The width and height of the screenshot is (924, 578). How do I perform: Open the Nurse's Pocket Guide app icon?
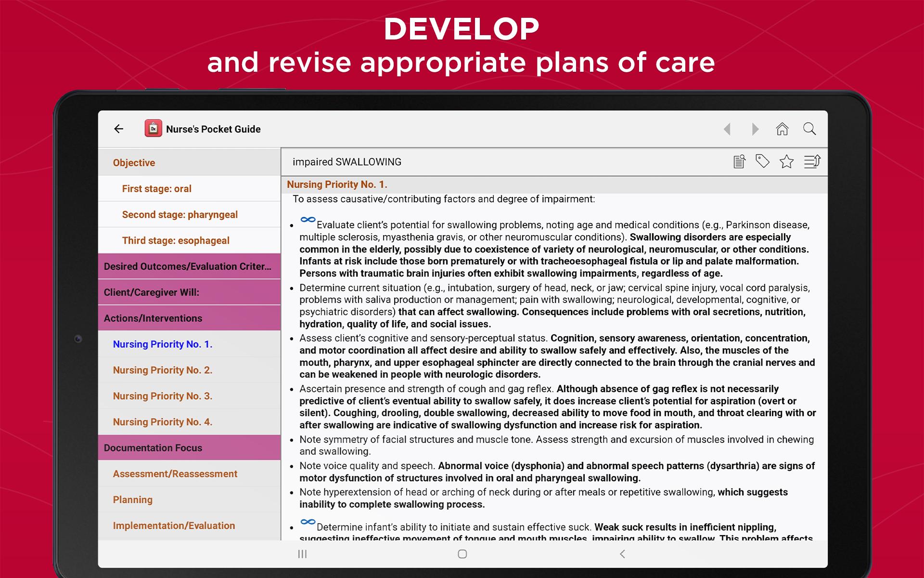coord(153,129)
